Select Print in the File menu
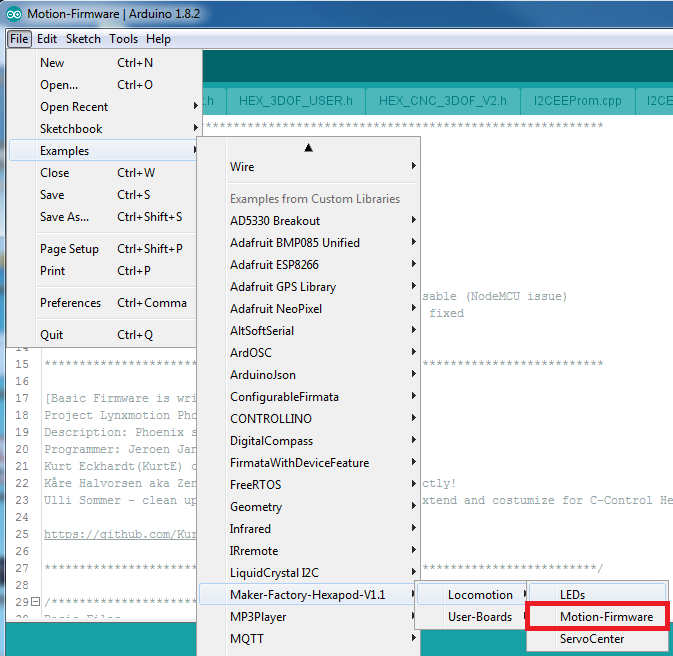 [103, 270]
